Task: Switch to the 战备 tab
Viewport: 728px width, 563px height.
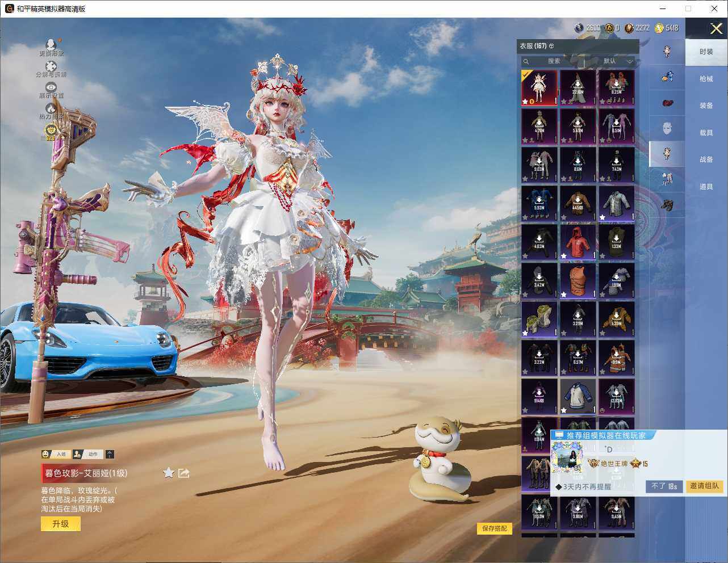Action: (706, 159)
